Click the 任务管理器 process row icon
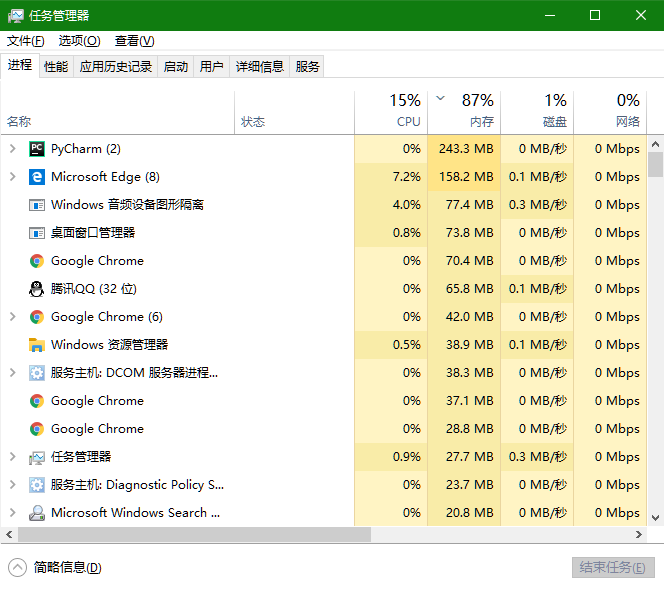Viewport: 664px width, 592px height. (x=37, y=457)
